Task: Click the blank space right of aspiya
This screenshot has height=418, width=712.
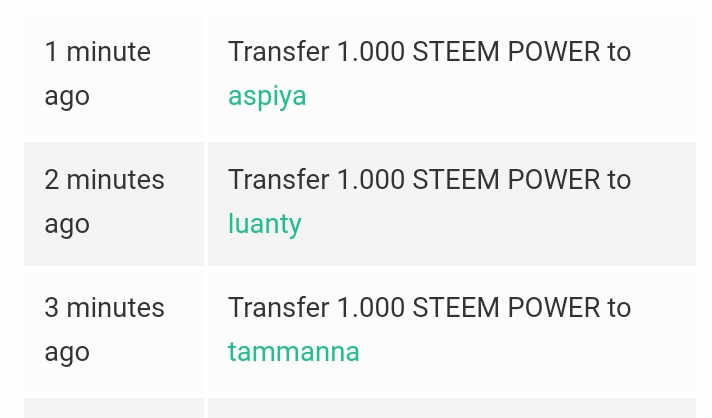Action: 499,97
